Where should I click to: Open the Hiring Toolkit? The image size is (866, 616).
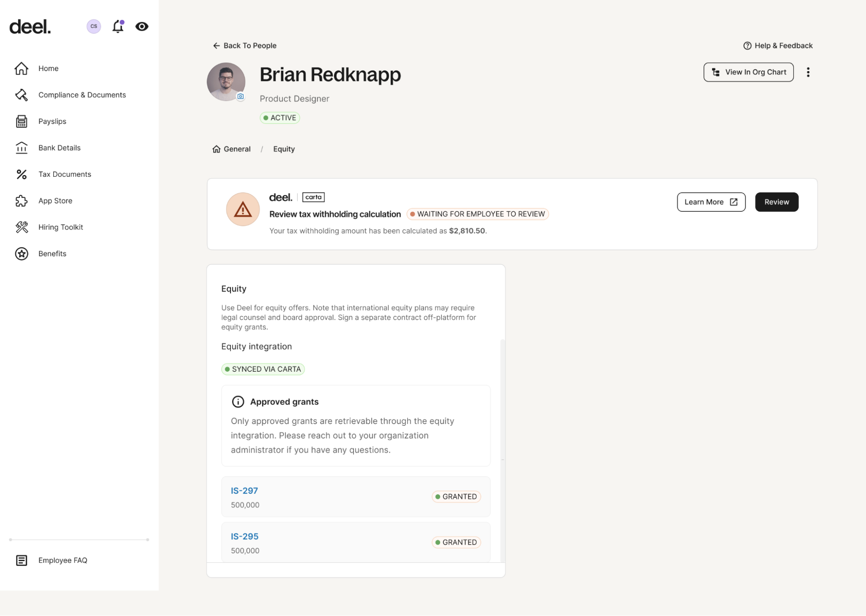coord(60,227)
